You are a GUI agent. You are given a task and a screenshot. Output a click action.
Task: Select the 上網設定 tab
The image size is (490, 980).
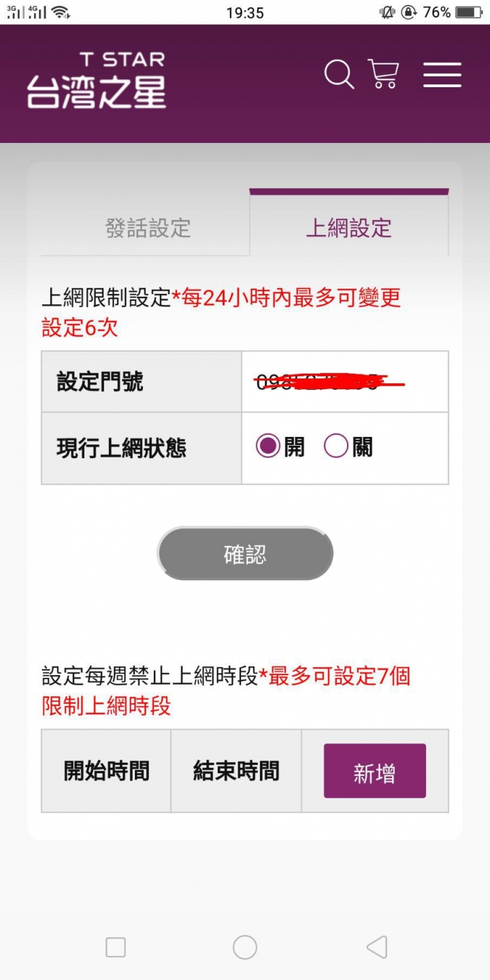[348, 228]
